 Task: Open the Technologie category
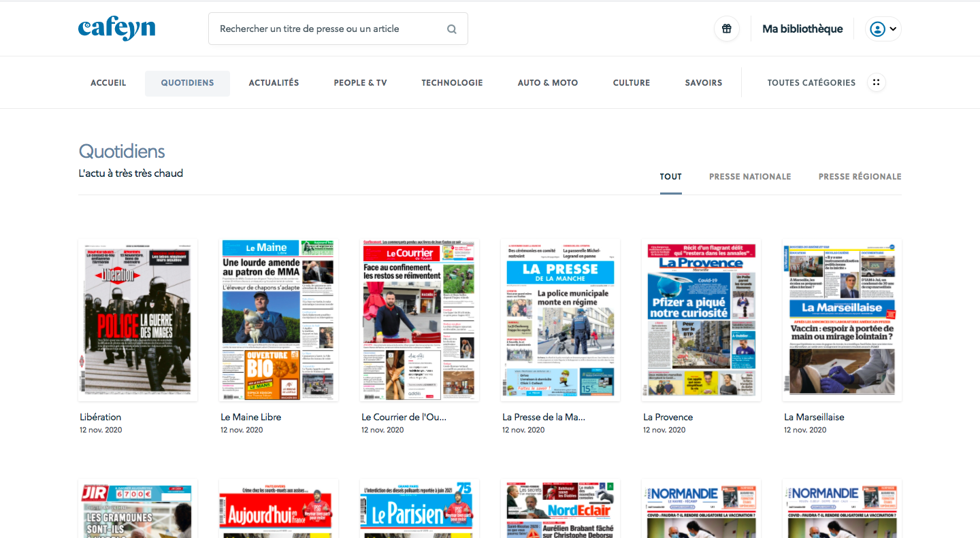point(452,83)
